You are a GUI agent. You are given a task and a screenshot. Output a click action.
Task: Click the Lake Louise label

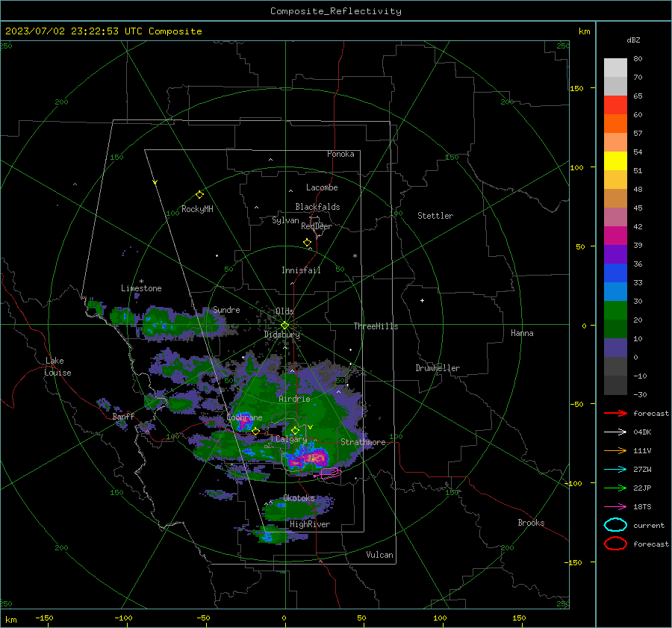point(57,367)
